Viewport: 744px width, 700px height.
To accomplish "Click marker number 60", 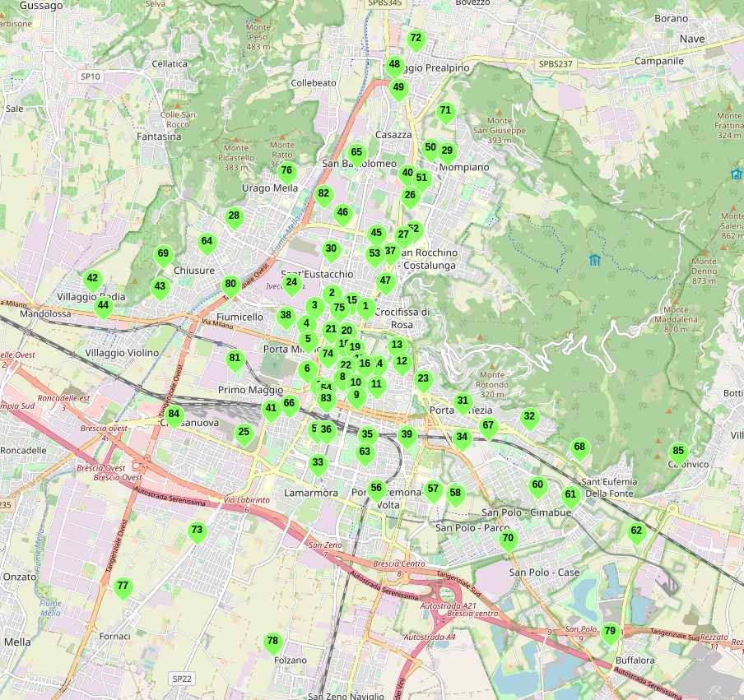I will (x=537, y=487).
